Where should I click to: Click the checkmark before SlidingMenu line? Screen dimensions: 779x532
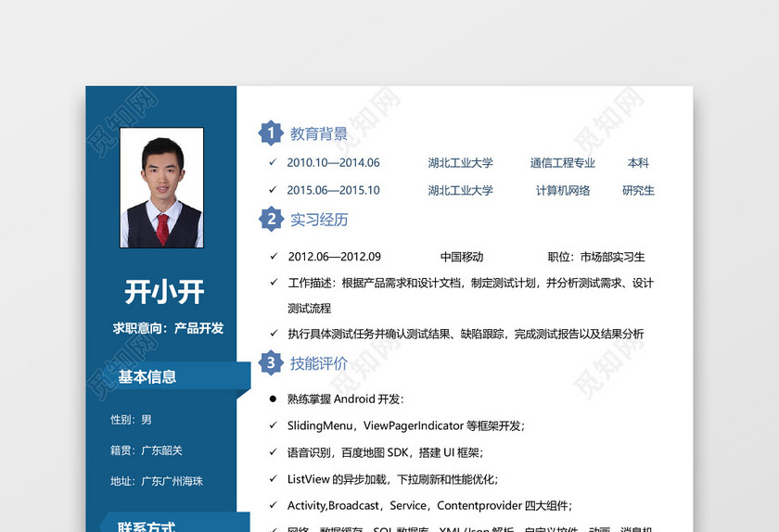pyautogui.click(x=273, y=425)
